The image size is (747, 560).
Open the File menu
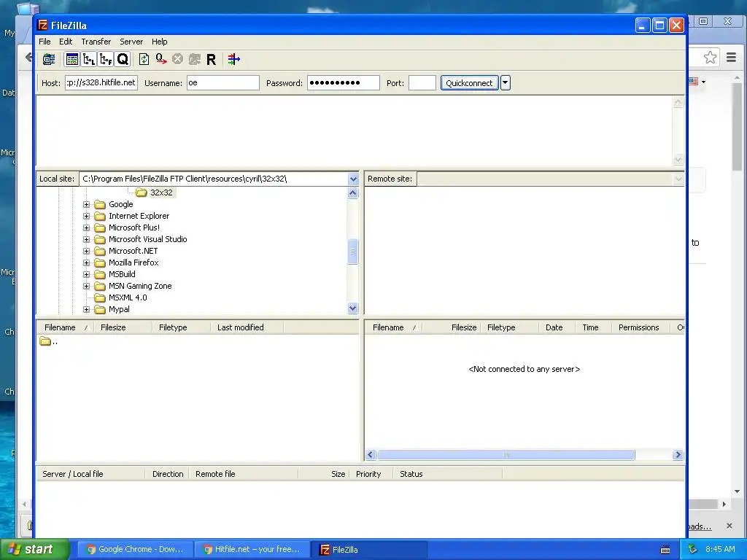click(44, 42)
